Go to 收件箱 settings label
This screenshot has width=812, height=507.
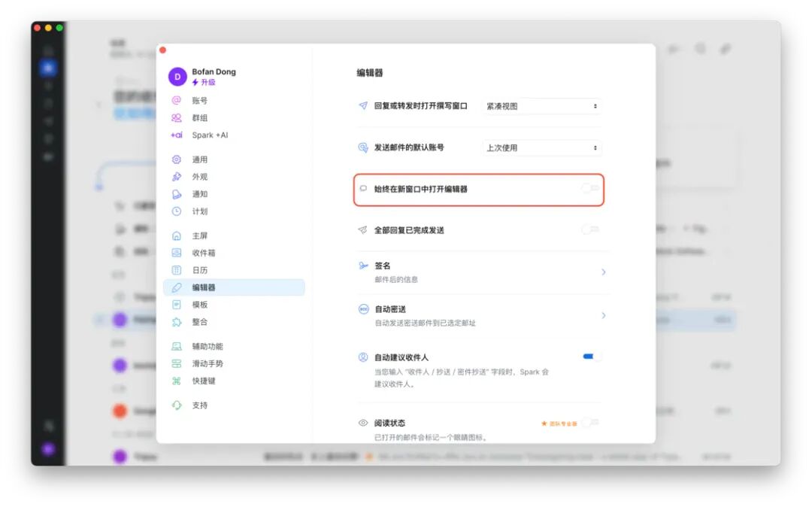204,253
